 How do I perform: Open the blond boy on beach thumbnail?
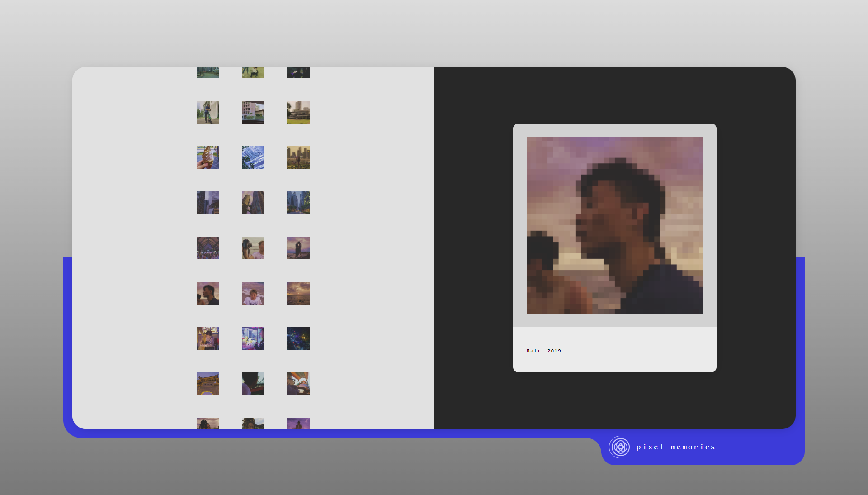click(x=253, y=293)
